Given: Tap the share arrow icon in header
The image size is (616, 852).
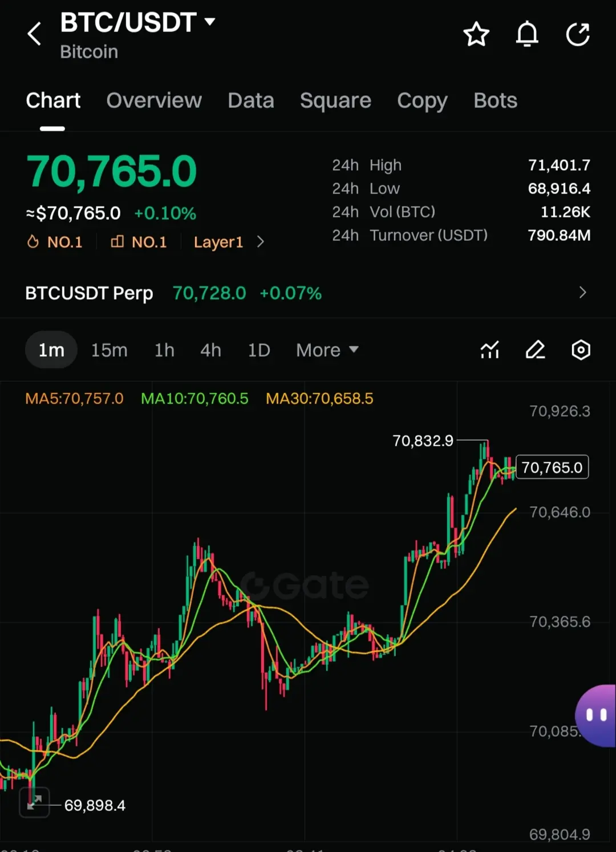Looking at the screenshot, I should click(x=578, y=34).
